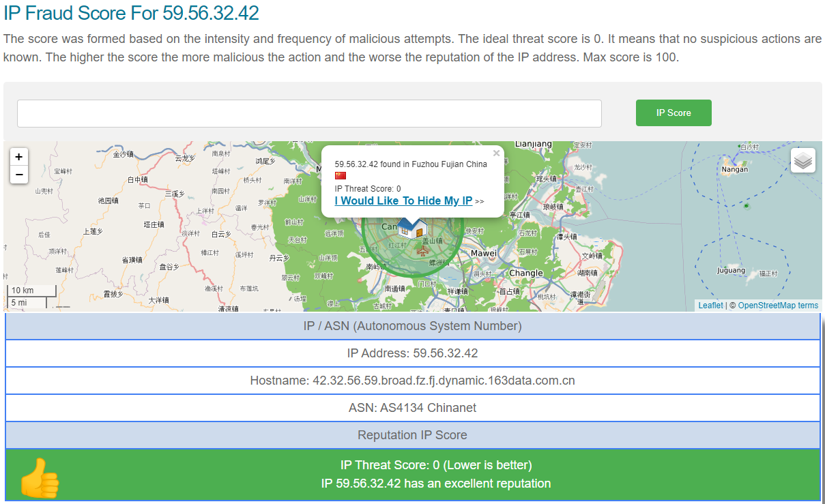
Task: Zoom out on the map
Action: [18, 175]
